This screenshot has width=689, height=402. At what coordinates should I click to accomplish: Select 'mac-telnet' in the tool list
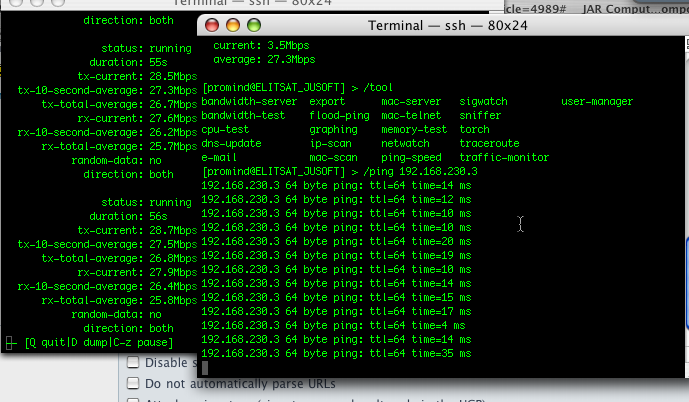[411, 116]
